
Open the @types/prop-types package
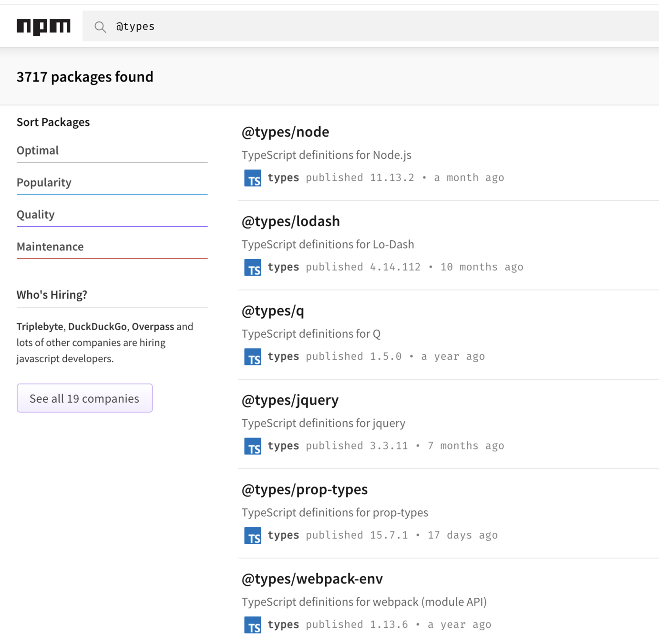(304, 489)
